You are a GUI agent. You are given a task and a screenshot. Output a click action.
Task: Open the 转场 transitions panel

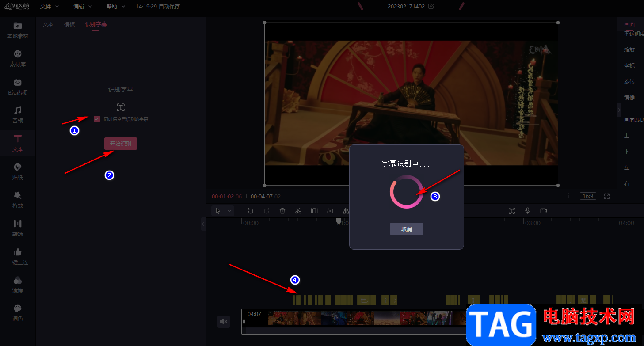point(18,228)
